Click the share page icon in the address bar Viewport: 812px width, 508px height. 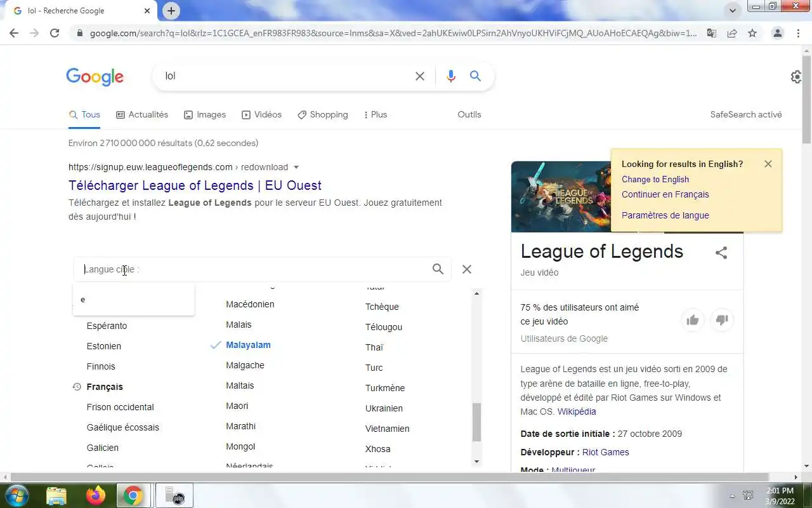(x=732, y=33)
